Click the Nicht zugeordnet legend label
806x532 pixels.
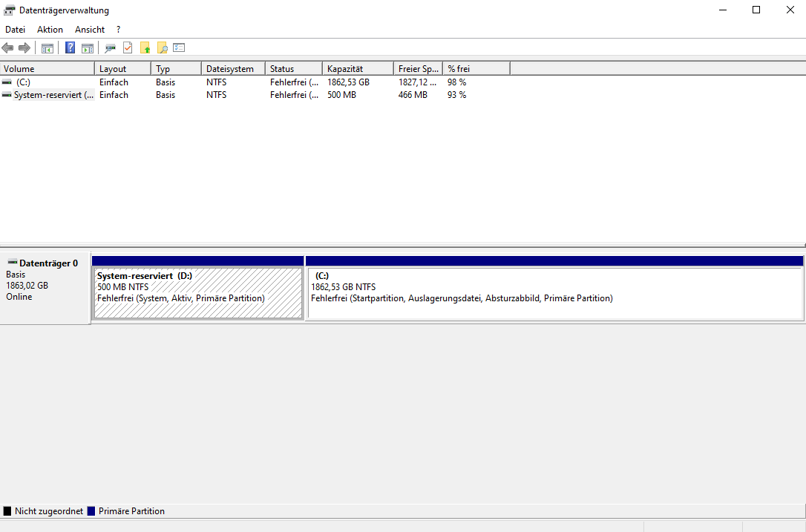(49, 511)
